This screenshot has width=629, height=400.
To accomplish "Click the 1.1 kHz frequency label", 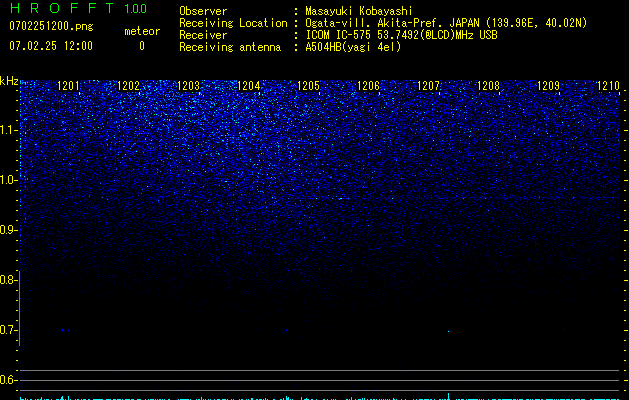I will point(8,130).
